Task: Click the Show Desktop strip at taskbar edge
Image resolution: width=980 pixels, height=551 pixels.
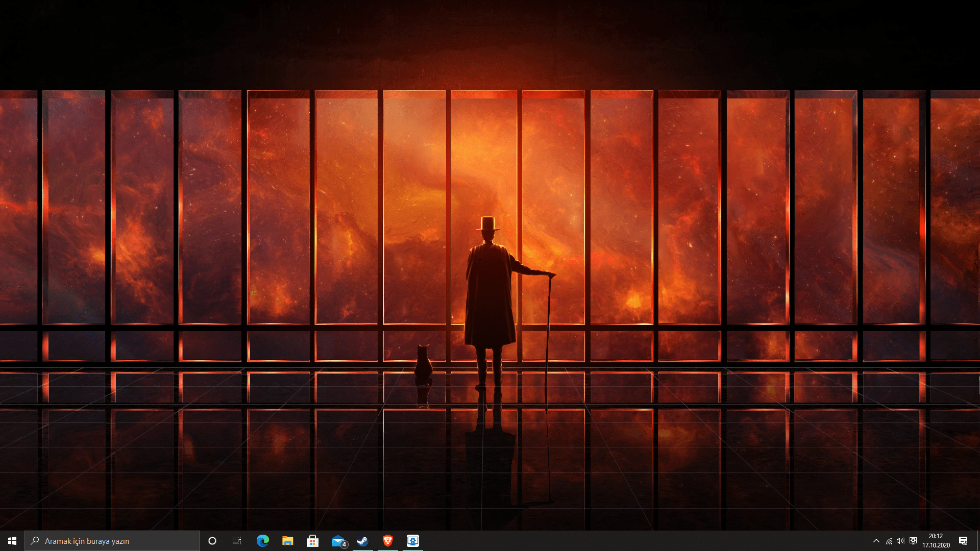Action: pyautogui.click(x=978, y=541)
